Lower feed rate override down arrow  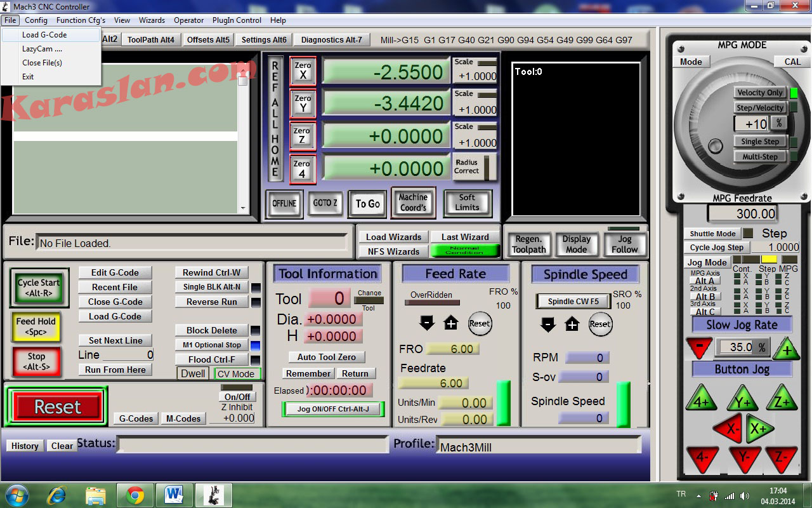[x=426, y=323]
